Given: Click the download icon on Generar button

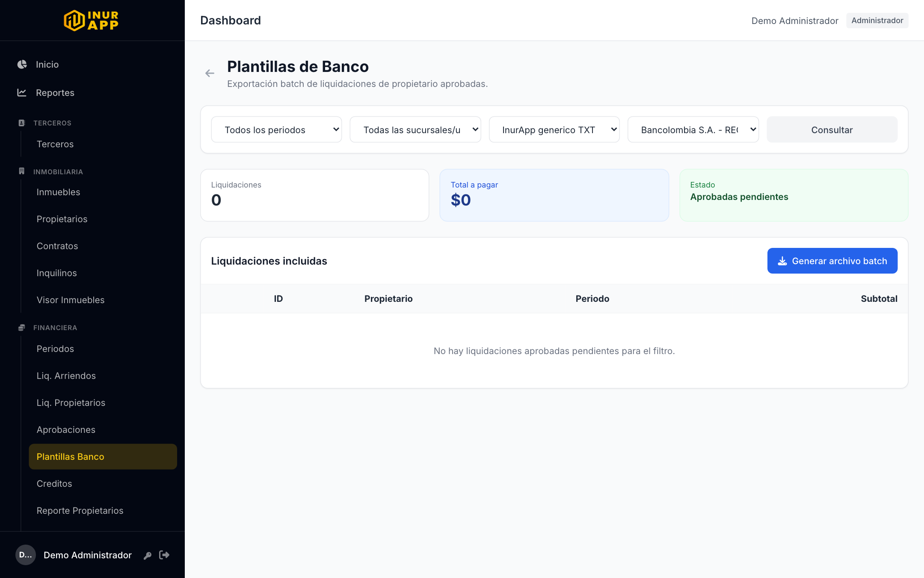Looking at the screenshot, I should (782, 261).
